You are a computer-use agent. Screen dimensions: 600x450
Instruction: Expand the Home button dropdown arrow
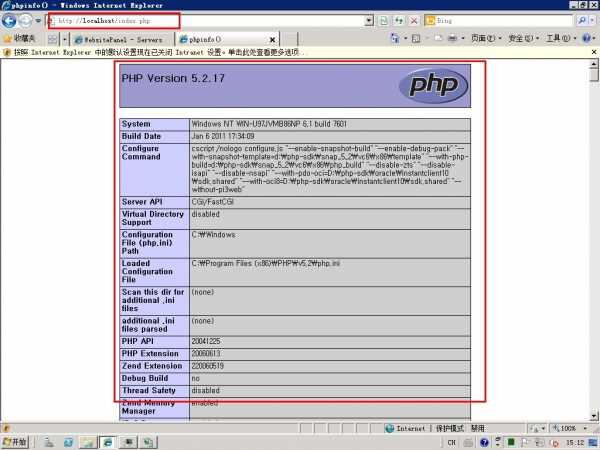pos(406,38)
